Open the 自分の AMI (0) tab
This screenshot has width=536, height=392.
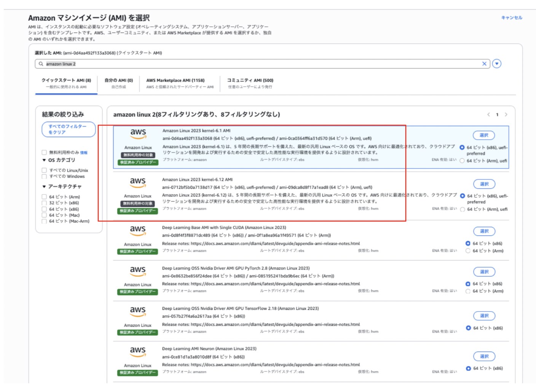pyautogui.click(x=119, y=83)
